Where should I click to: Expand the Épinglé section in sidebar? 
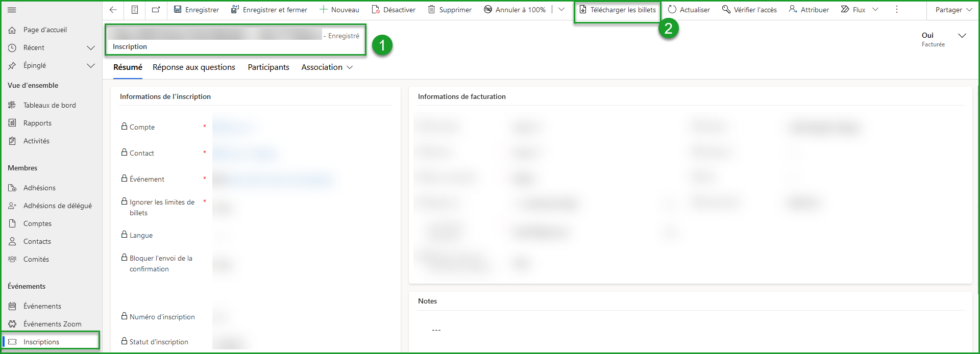click(91, 65)
